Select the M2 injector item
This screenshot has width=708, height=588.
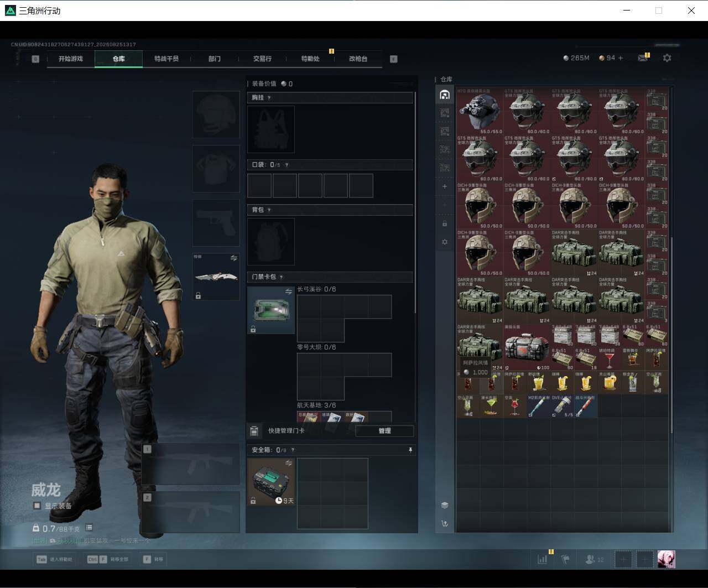point(539,407)
